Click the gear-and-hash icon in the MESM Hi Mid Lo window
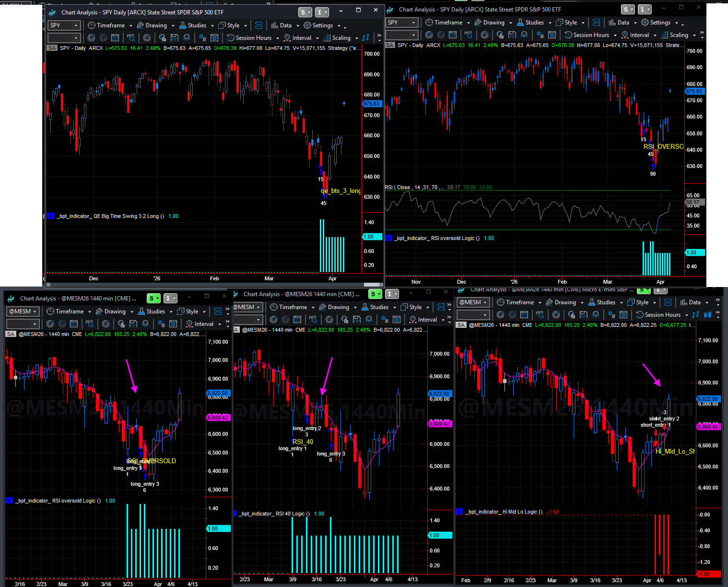Image resolution: width=728 pixels, height=587 pixels. (611, 315)
